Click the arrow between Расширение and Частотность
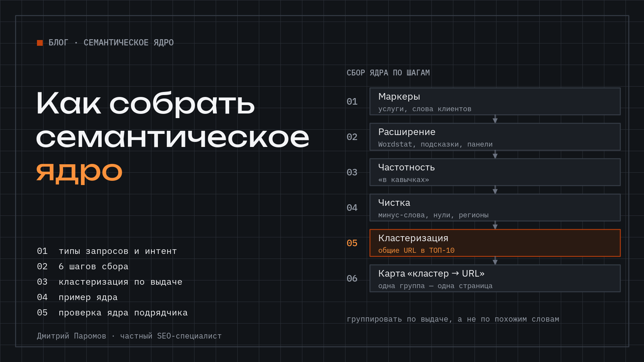 [x=495, y=155]
